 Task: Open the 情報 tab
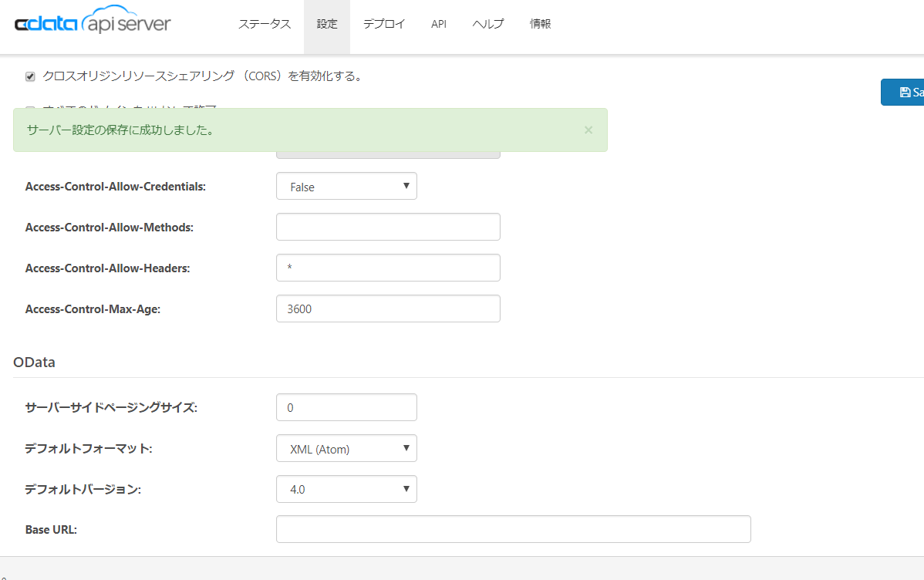point(540,24)
